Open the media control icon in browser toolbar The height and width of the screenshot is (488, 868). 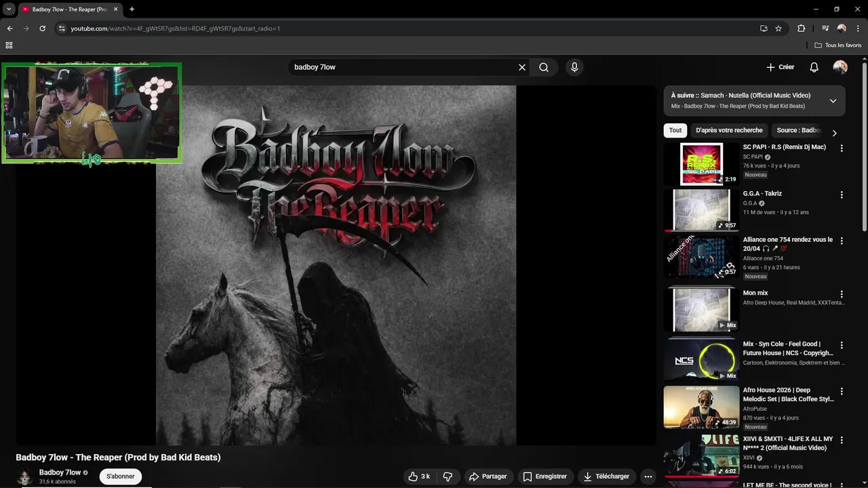point(825,28)
